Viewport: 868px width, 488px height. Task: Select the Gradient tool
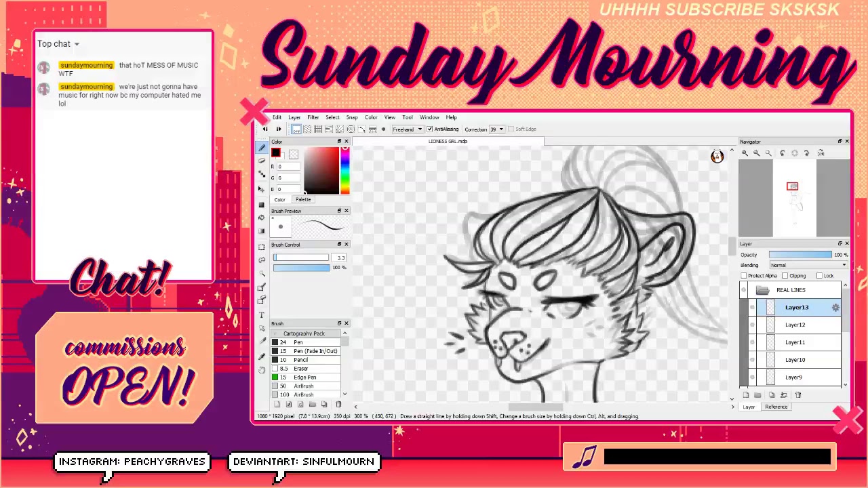point(262,231)
